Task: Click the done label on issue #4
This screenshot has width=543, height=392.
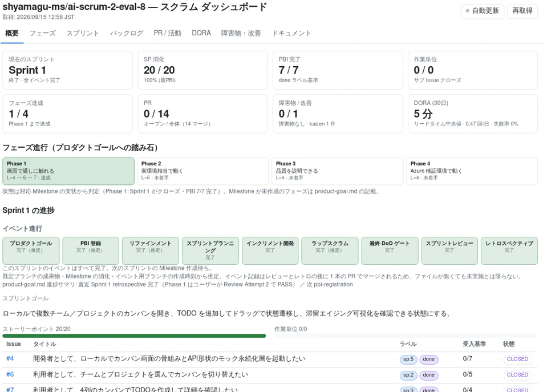Action: pyautogui.click(x=429, y=359)
